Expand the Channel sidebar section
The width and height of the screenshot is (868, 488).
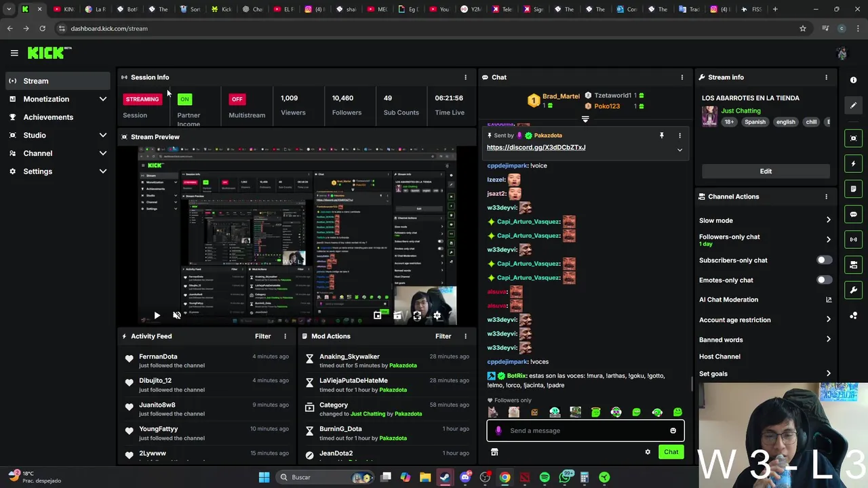click(x=103, y=153)
